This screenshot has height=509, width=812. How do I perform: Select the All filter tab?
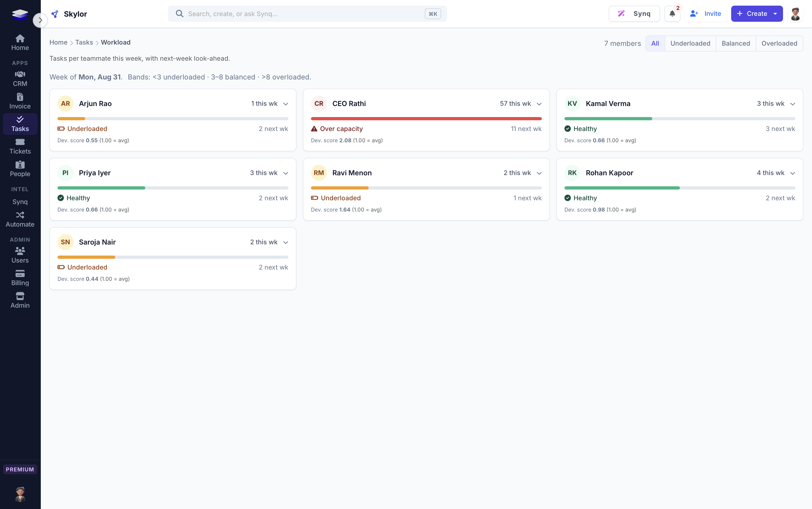(655, 43)
